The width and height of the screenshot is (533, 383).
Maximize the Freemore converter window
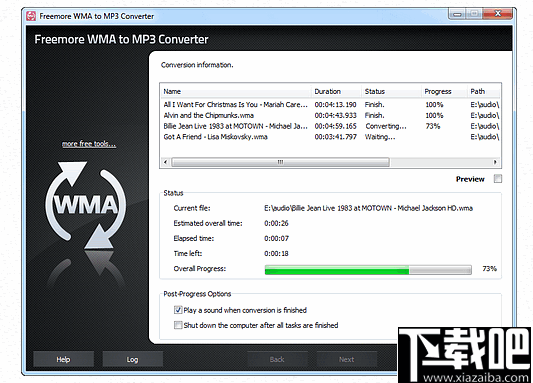point(474,14)
